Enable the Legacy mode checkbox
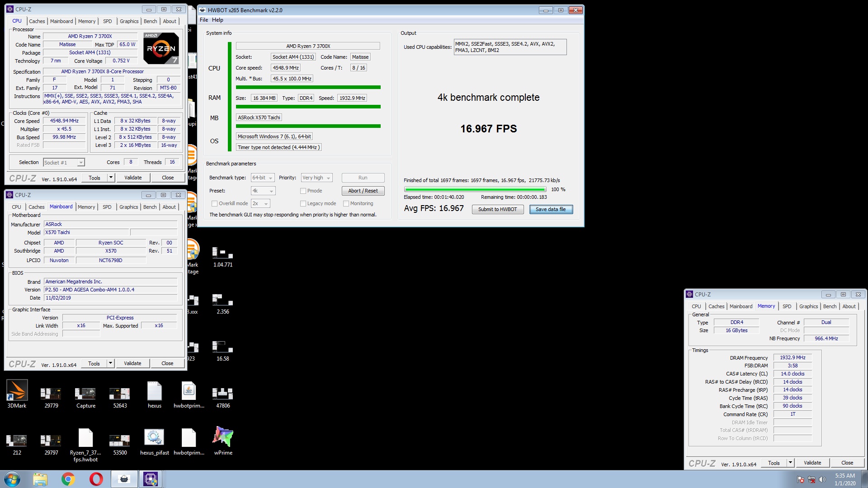The height and width of the screenshot is (488, 868). (x=303, y=203)
